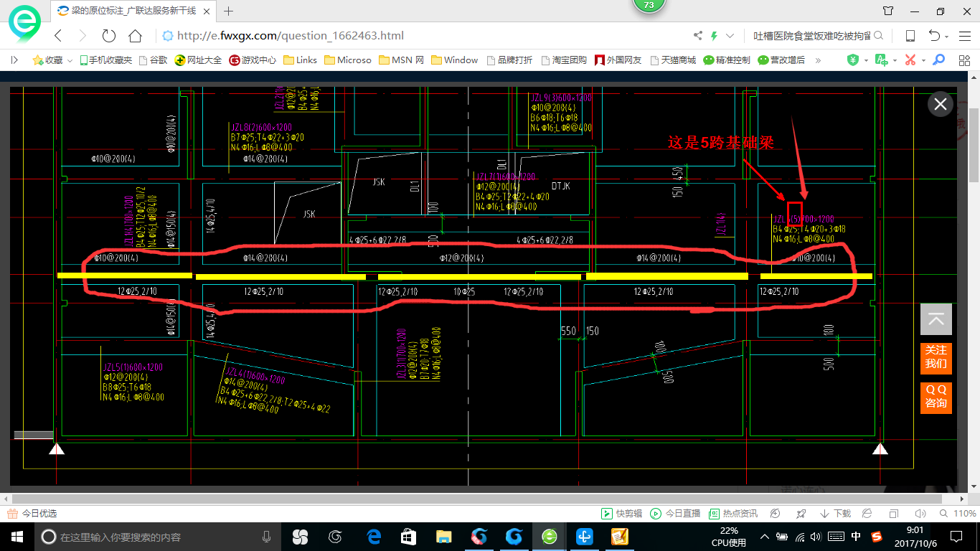980x551 pixels.
Task: Open the 网址大全 bookmark
Action: click(199, 60)
